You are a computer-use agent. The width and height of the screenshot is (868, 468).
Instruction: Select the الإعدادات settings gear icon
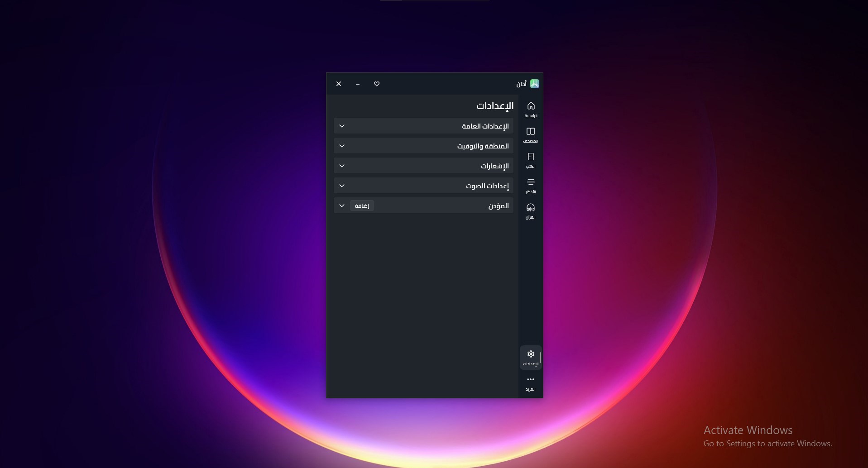[531, 354]
